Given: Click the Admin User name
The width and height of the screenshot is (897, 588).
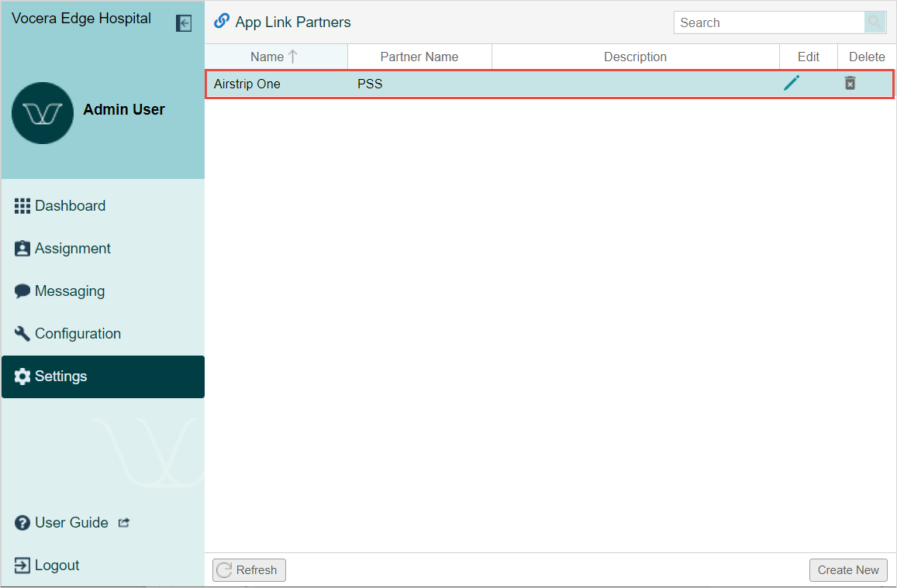Looking at the screenshot, I should (124, 109).
